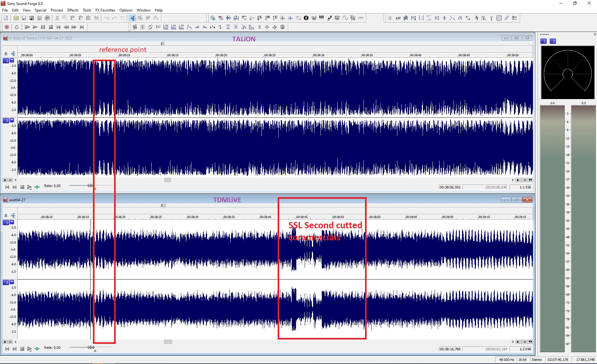Collapse channel 1 in the TALiON window
Image resolution: width=597 pixels, height=364 pixels.
tap(12, 60)
